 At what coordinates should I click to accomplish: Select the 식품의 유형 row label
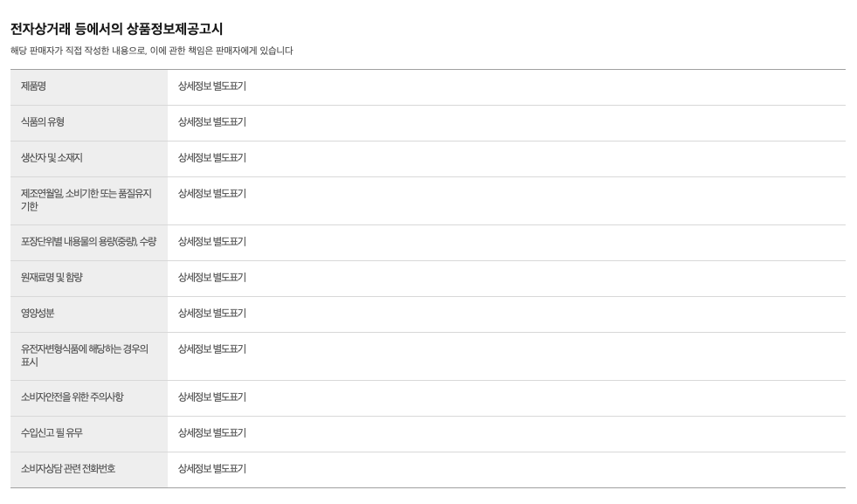click(43, 122)
